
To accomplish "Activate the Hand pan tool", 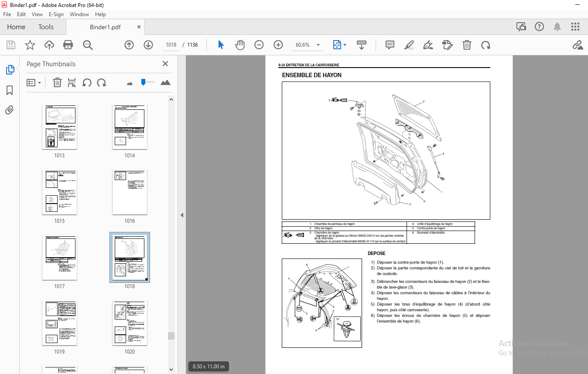I will point(240,45).
